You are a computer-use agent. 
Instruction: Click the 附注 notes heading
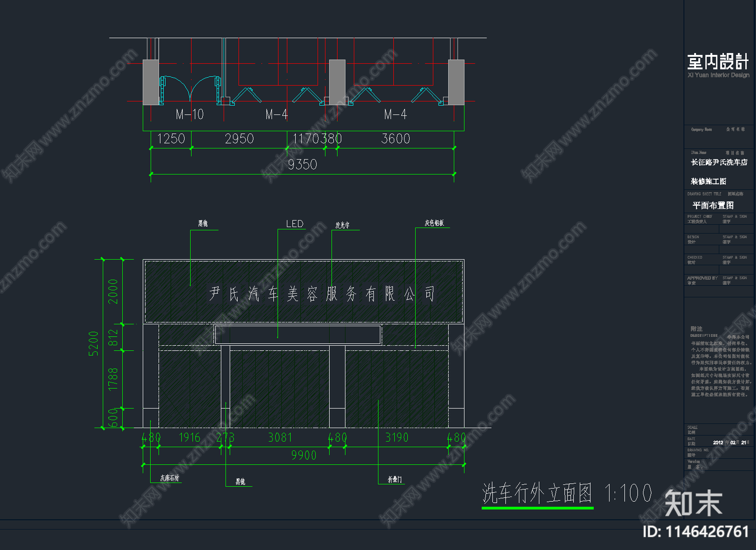tap(696, 329)
